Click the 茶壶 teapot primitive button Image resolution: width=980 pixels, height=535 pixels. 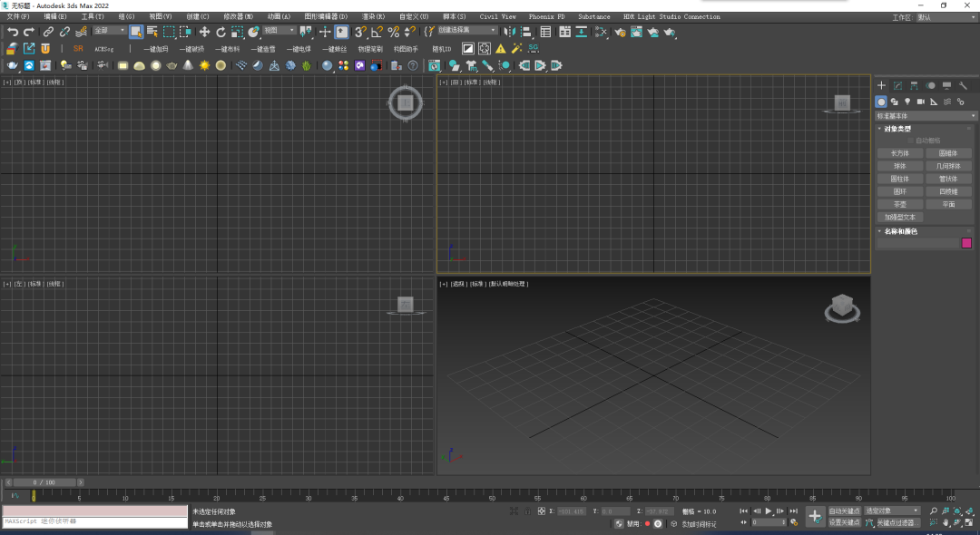(899, 204)
